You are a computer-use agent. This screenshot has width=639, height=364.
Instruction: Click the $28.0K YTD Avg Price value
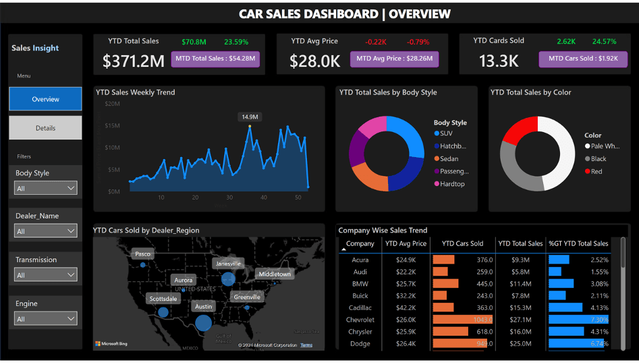pyautogui.click(x=314, y=61)
